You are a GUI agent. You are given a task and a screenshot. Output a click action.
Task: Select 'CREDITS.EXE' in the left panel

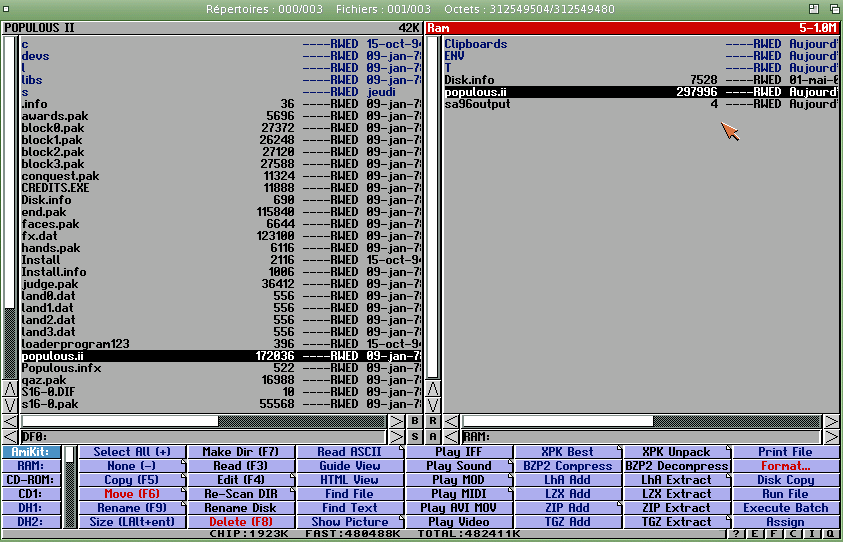[x=222, y=188]
